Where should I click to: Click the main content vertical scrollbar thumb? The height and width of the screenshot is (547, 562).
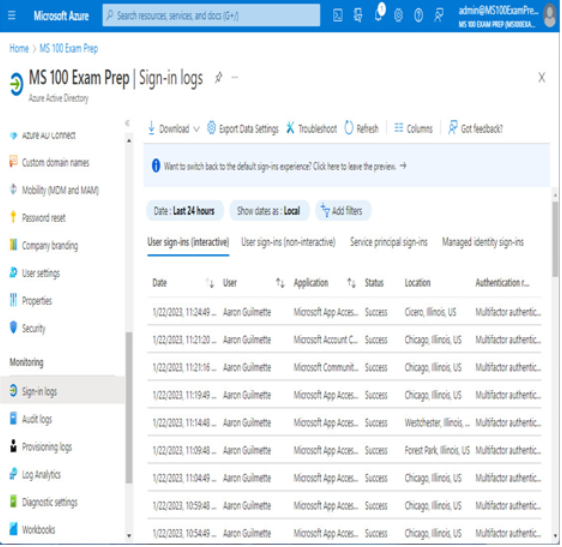pyautogui.click(x=555, y=239)
